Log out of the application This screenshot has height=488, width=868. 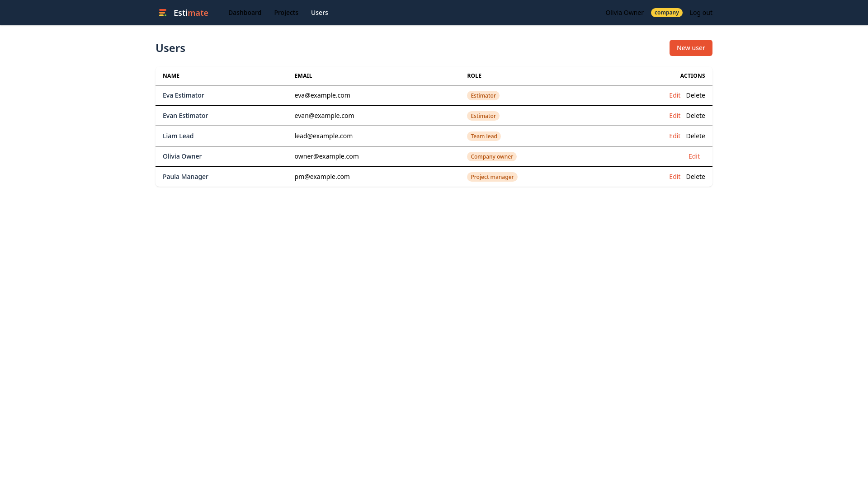(x=701, y=13)
